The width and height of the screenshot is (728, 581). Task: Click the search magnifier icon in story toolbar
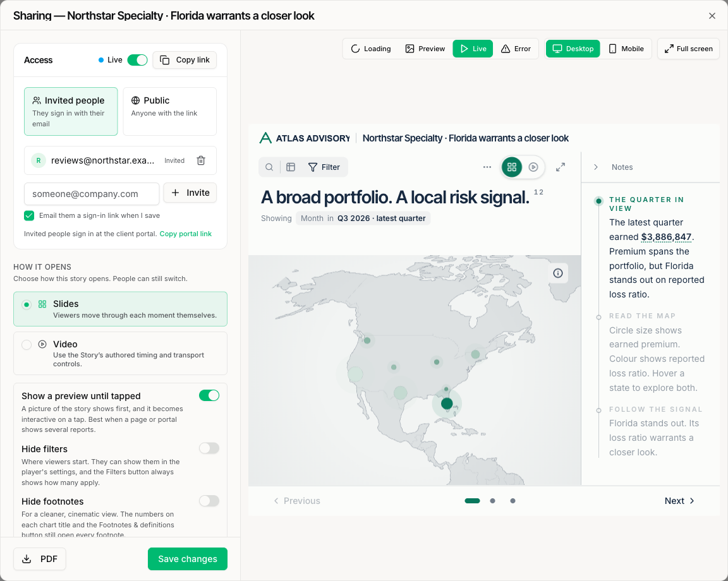(269, 167)
